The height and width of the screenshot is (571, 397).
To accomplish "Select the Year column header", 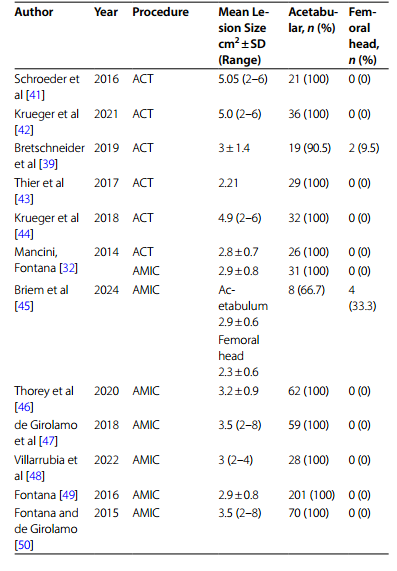I will (x=106, y=12).
